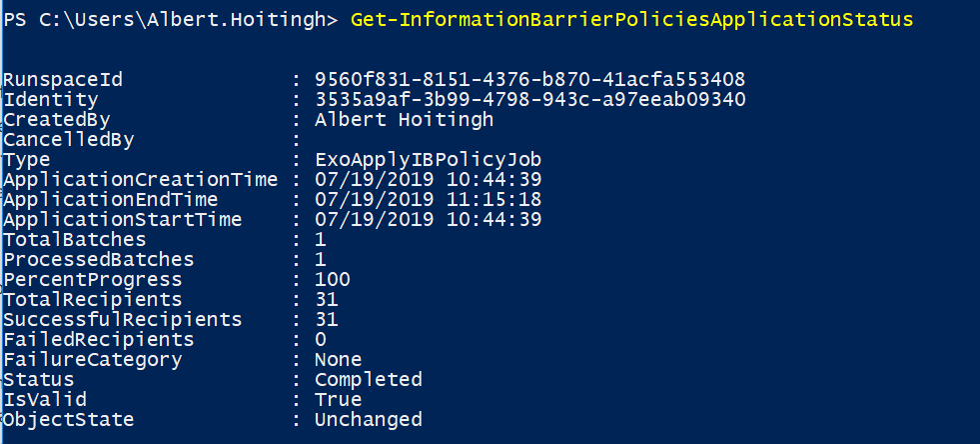Click the IsValid value True

click(338, 399)
